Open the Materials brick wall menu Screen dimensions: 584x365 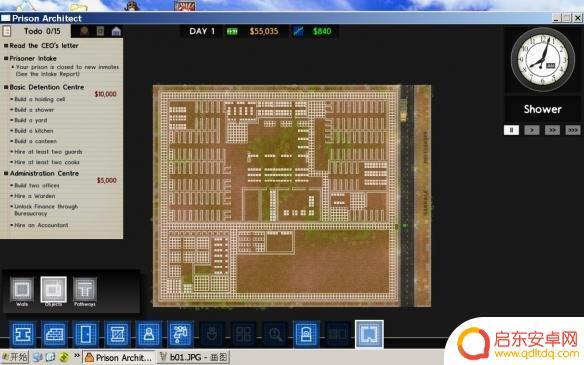[x=54, y=334]
